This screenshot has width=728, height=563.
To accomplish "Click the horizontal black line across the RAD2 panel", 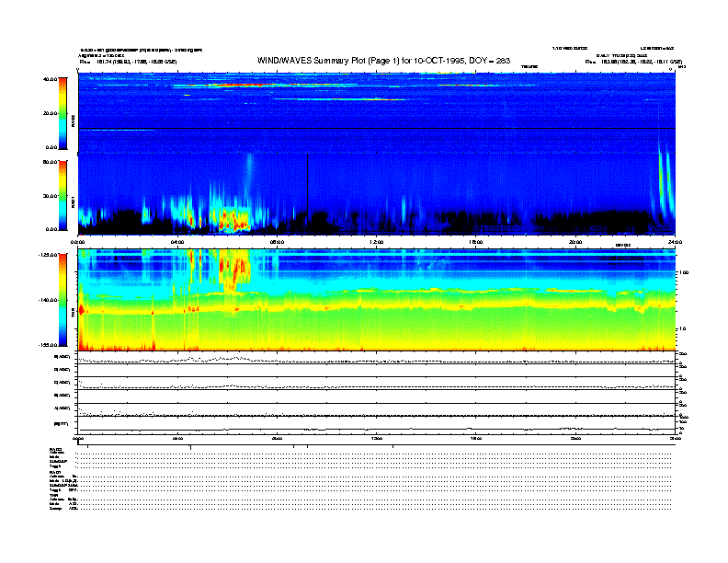I will point(377,128).
